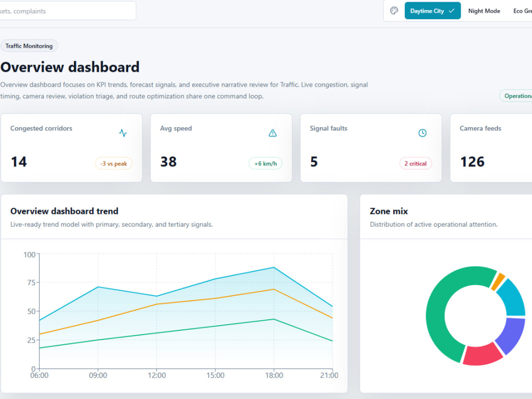
Task: Click the Signal faults value 5
Action: coord(314,162)
